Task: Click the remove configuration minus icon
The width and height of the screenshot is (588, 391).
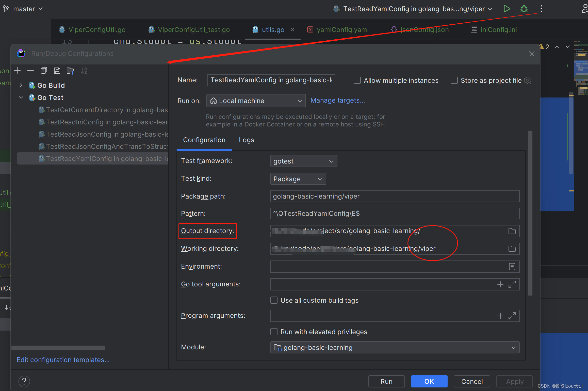Action: [x=30, y=71]
